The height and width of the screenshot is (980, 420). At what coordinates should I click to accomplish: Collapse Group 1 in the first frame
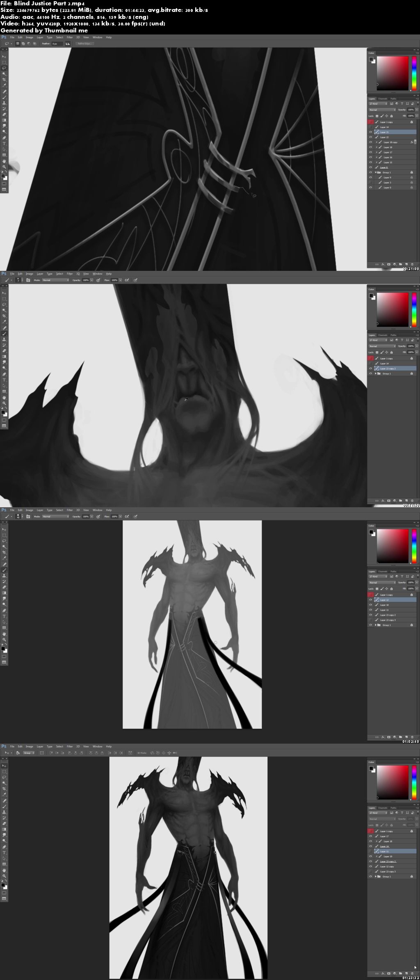tap(375, 172)
